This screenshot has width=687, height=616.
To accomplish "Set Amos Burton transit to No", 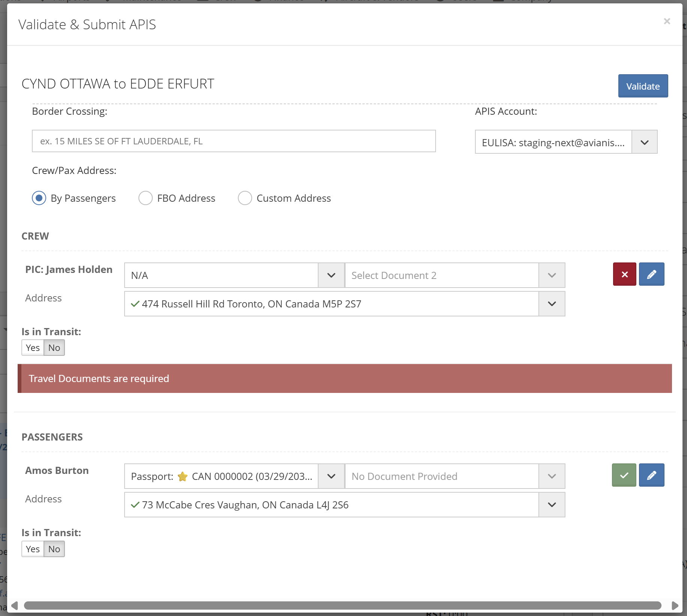I will (x=54, y=549).
